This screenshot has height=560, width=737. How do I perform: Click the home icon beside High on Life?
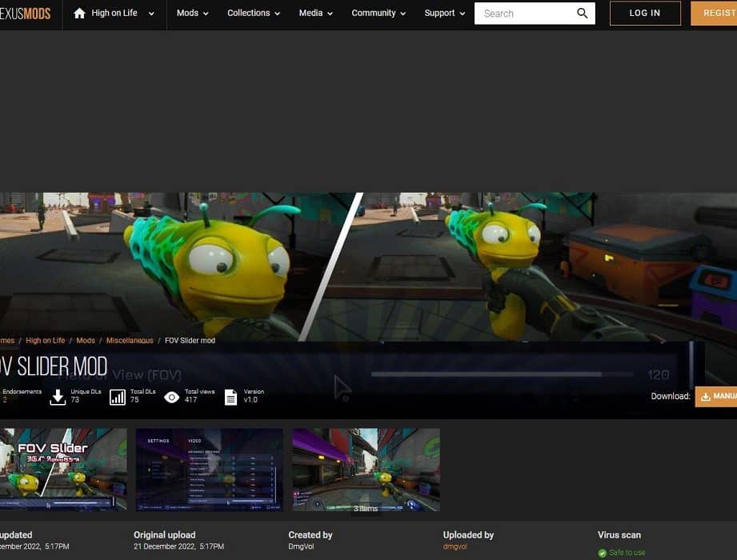coord(79,13)
